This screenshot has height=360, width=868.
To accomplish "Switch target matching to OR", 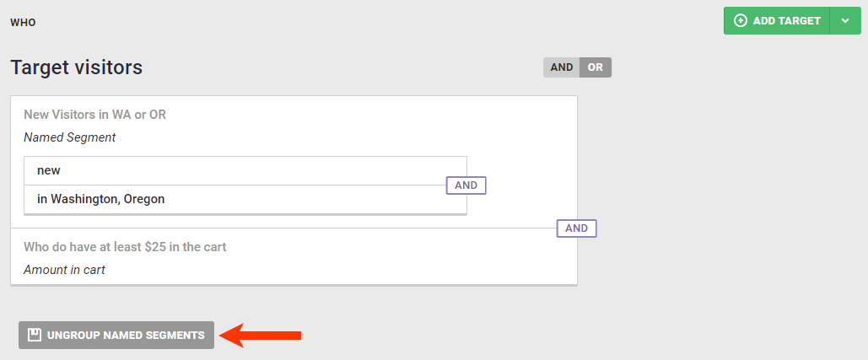I will tap(596, 67).
